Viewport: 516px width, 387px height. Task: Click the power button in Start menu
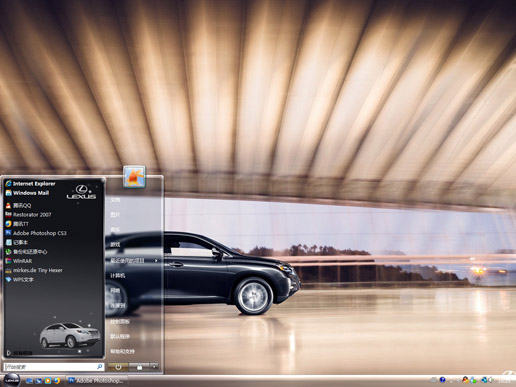118,367
